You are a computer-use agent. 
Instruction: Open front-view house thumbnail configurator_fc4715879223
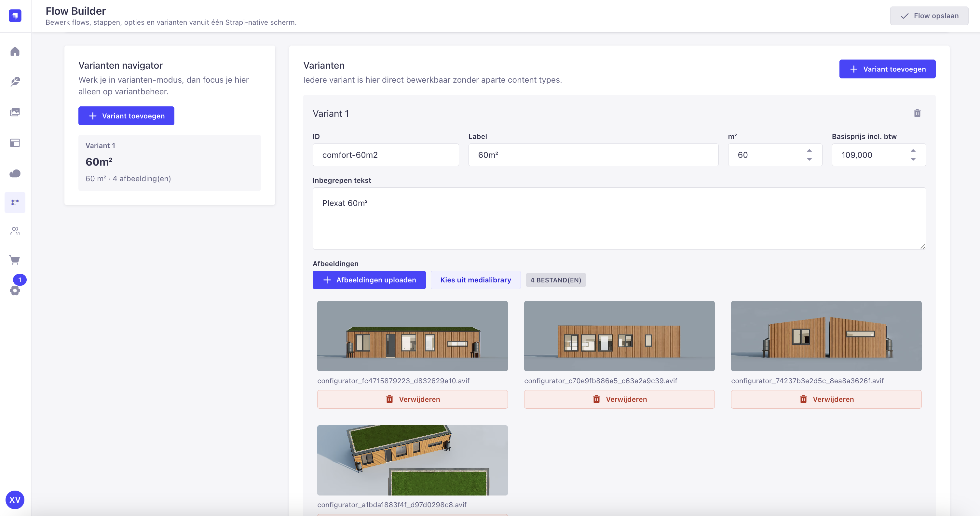(412, 336)
